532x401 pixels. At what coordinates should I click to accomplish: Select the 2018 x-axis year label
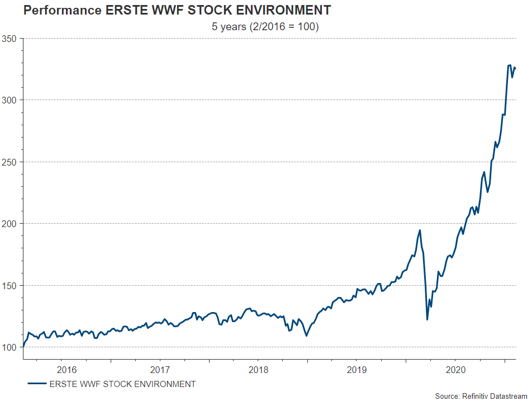pos(258,369)
